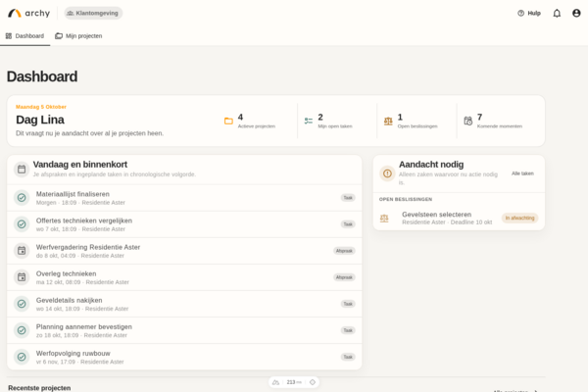This screenshot has width=588, height=392.
Task: Click Taak badge on Werfopvolging ruwbouw
Action: coord(348,357)
